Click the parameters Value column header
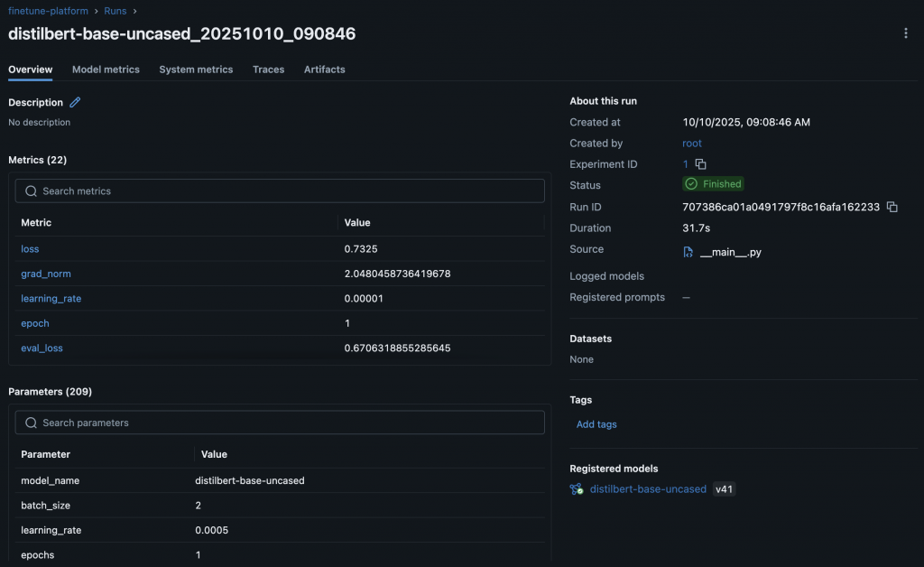This screenshot has width=924, height=567. coord(214,454)
